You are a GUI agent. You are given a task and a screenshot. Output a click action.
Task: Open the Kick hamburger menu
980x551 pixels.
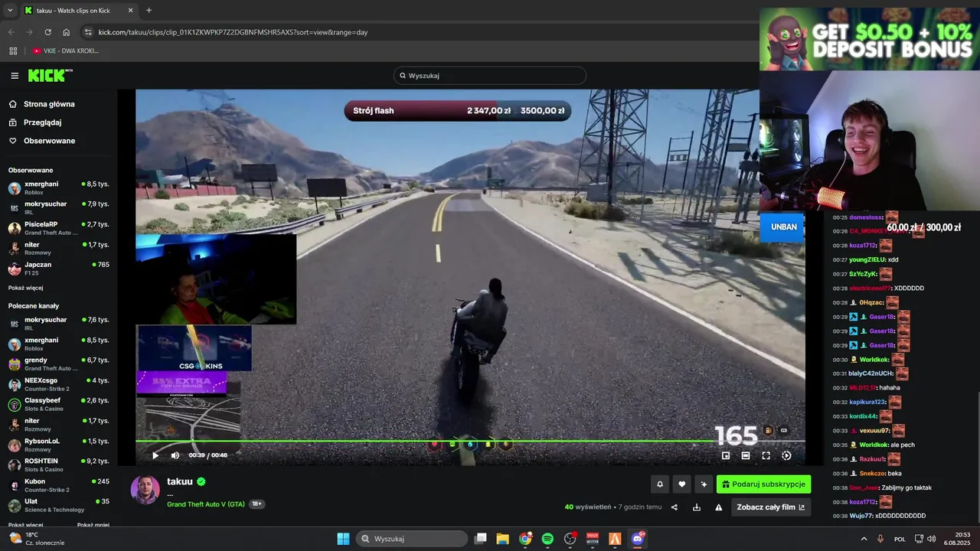15,76
